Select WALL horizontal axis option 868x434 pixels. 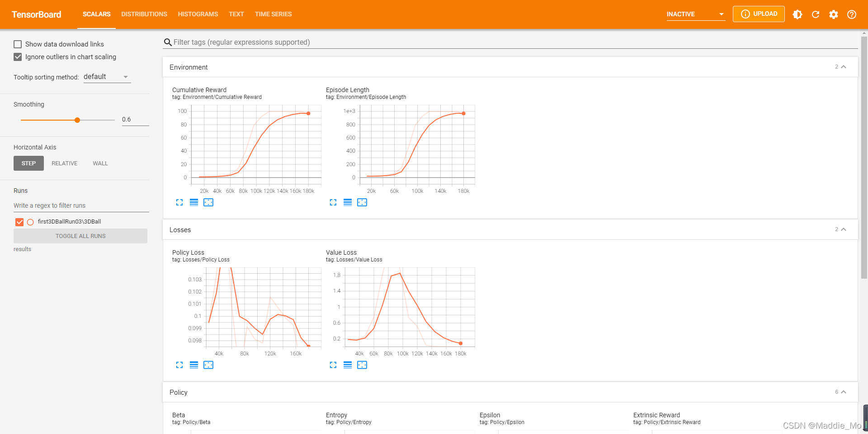[x=100, y=163]
